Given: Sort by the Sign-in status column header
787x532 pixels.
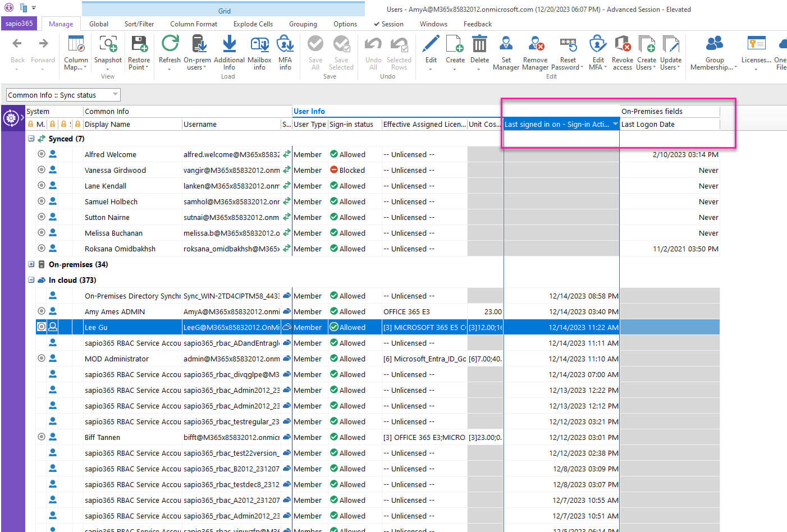Looking at the screenshot, I should point(355,124).
